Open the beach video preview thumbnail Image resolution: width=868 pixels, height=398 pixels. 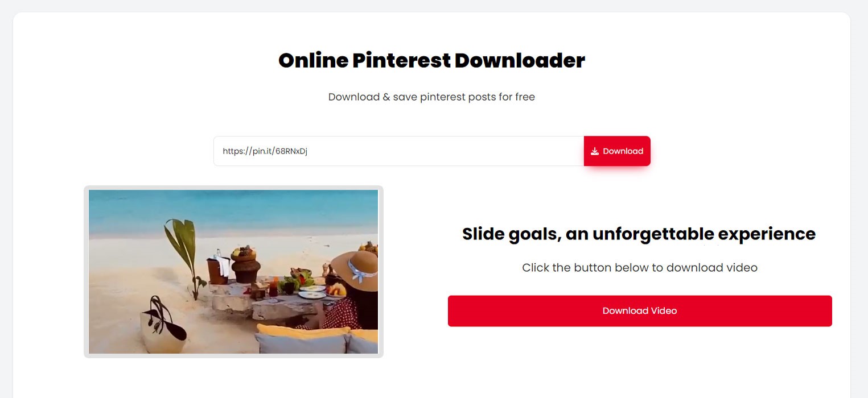tap(233, 272)
